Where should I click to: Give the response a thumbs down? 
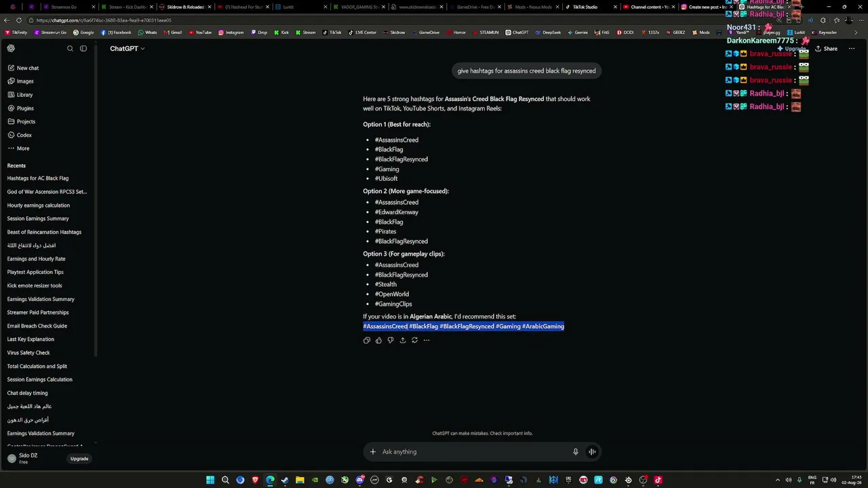coord(391,340)
